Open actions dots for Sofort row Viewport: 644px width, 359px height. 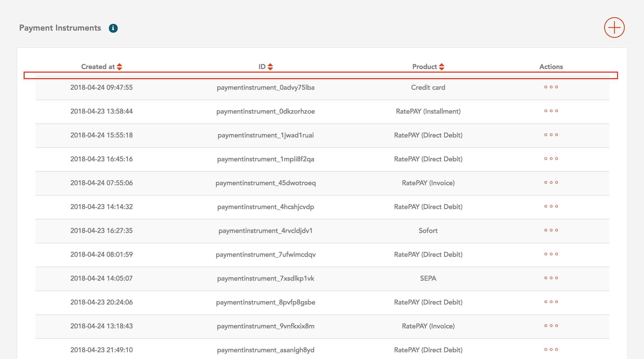point(551,230)
